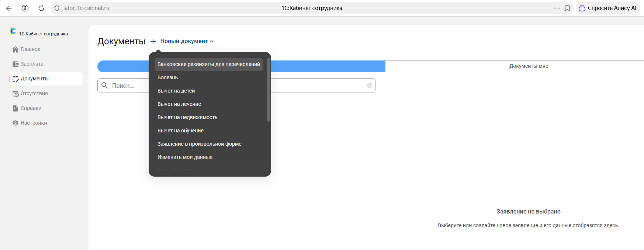Open the Справки section
Image resolution: width=644 pixels, height=250 pixels.
tap(46, 108)
